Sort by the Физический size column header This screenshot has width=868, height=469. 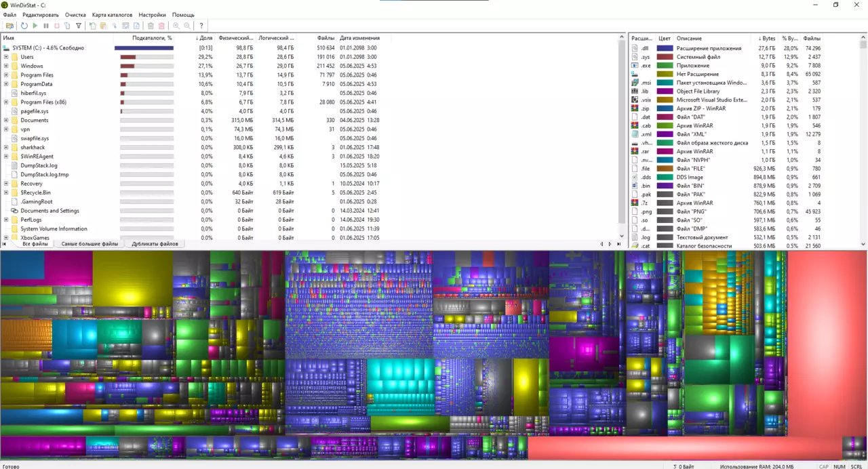235,38
